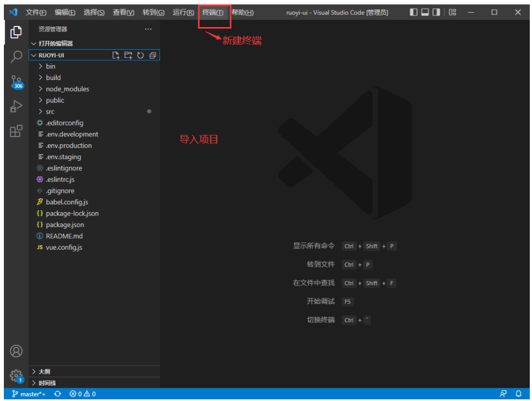Image resolution: width=532 pixels, height=401 pixels.
Task: Toggle primary side bar layout button
Action: click(x=413, y=13)
